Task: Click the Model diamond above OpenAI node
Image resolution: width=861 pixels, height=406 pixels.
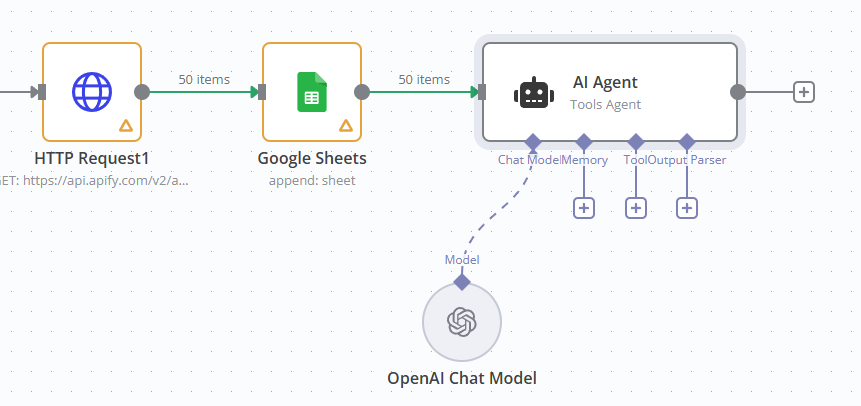Action: point(461,281)
